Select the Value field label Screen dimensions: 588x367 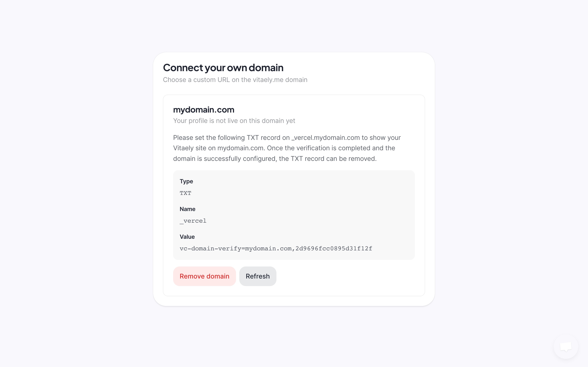187,237
